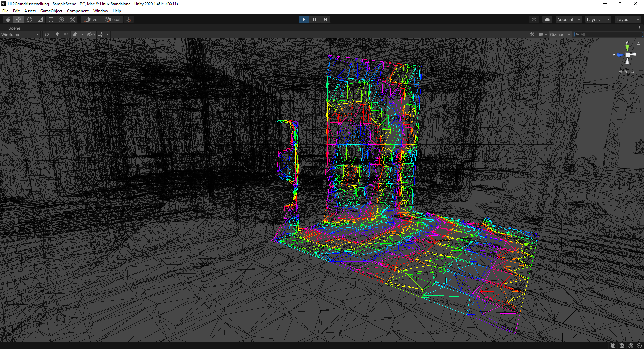
Task: Open the Wireframe draw mode dropdown
Action: pyautogui.click(x=20, y=34)
